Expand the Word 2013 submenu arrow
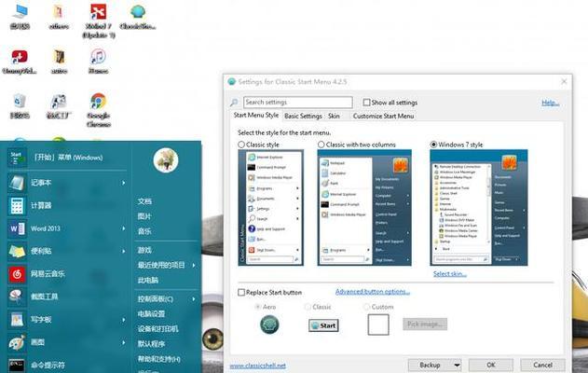Screen dimensions: 588x373 coord(123,228)
